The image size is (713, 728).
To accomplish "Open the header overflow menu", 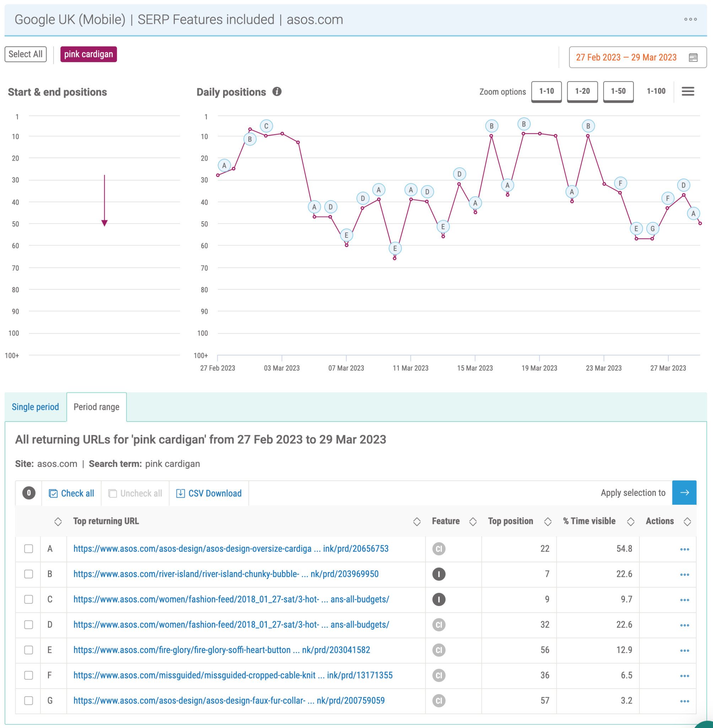I will pyautogui.click(x=690, y=20).
